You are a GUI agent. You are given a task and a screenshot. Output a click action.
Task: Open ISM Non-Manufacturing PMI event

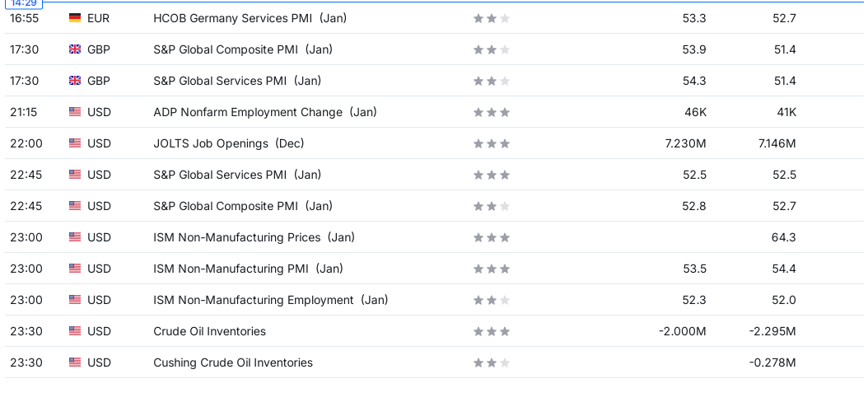click(248, 269)
